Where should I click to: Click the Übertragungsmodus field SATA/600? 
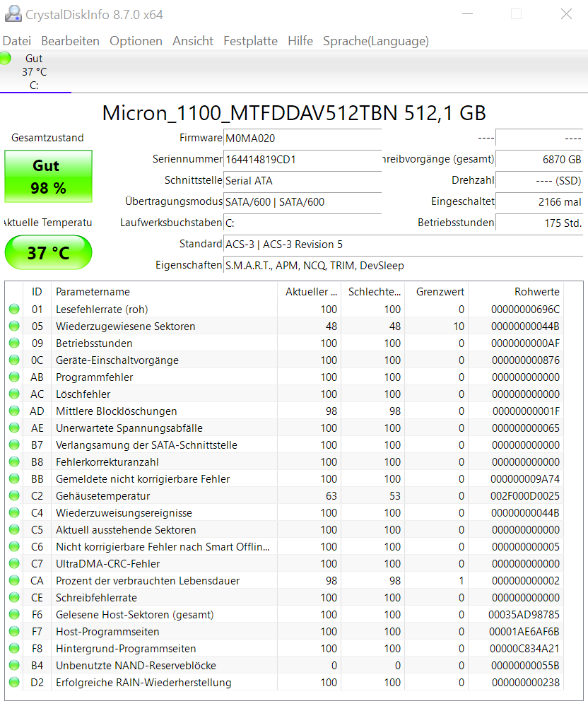point(302,201)
